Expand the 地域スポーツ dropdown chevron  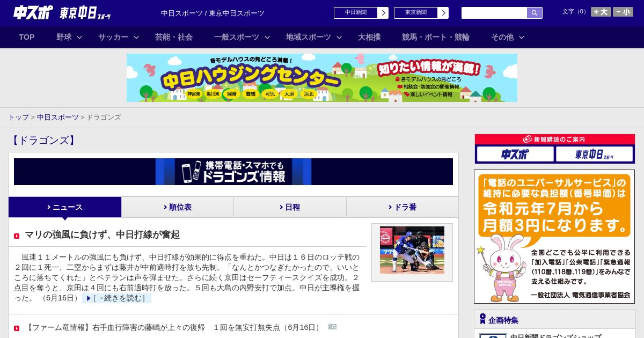(x=339, y=37)
